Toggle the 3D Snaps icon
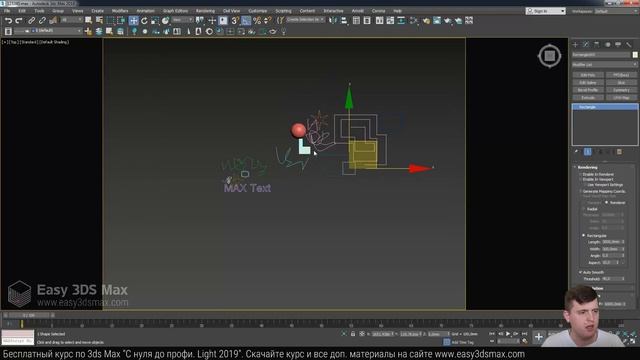The width and height of the screenshot is (640, 360). 236,20
